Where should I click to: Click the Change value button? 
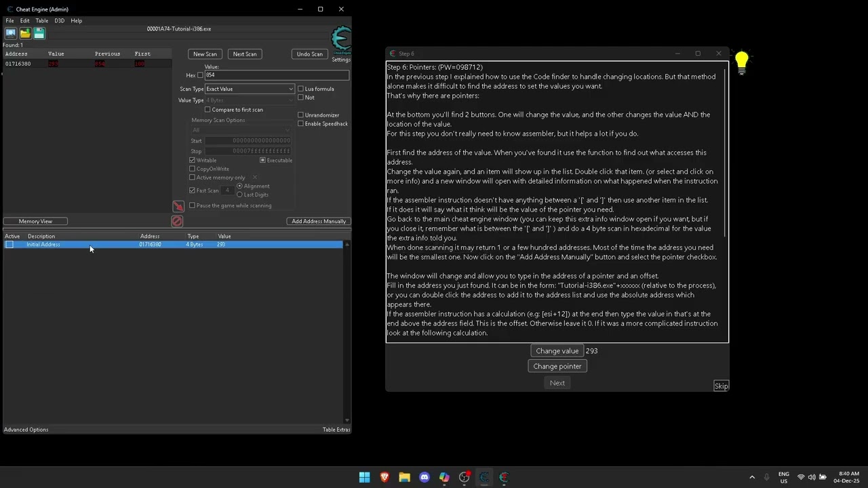click(557, 351)
